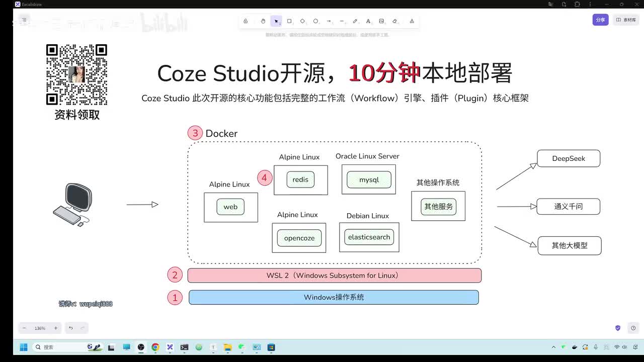Select the redis box in diagram
644x362 pixels.
pyautogui.click(x=300, y=179)
